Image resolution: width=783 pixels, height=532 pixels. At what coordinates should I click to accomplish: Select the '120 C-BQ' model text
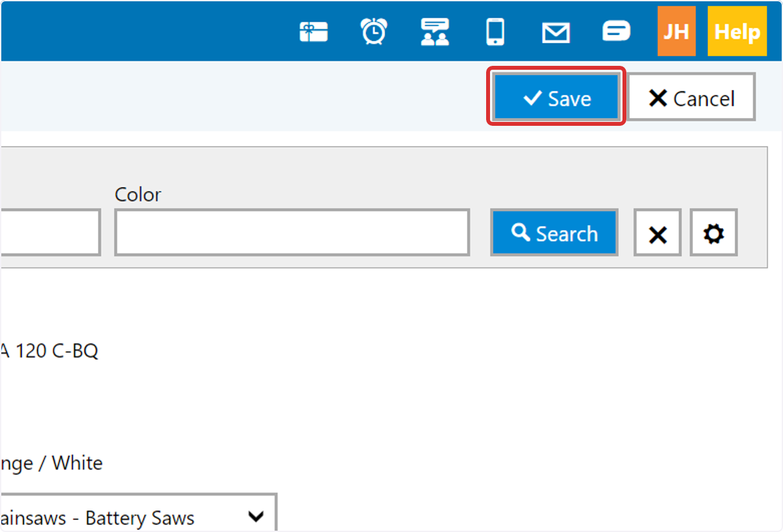[57, 351]
